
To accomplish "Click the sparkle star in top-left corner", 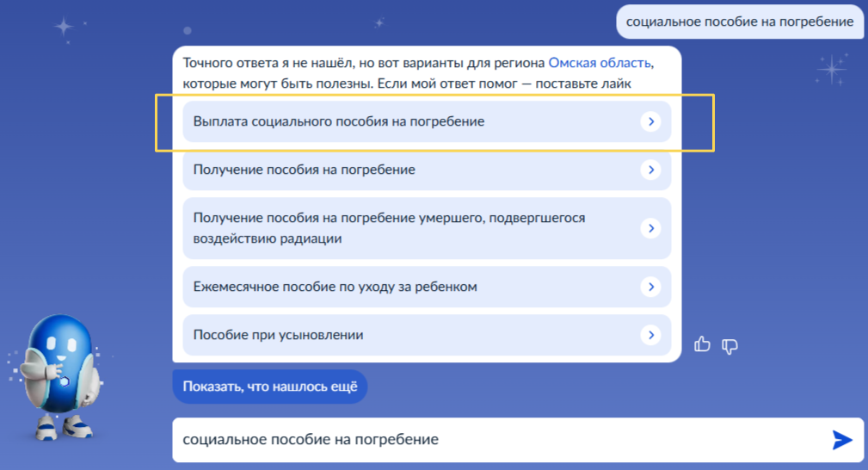I will (65, 27).
